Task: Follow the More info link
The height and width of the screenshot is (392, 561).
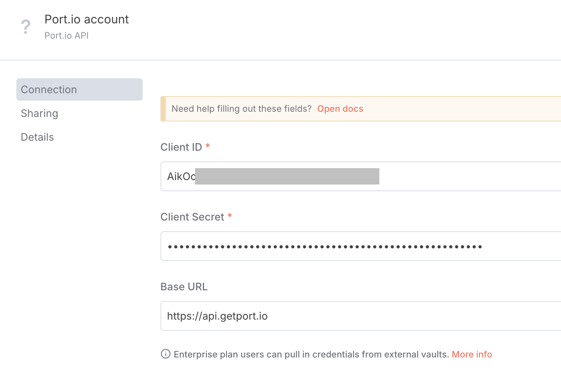Action: point(471,355)
